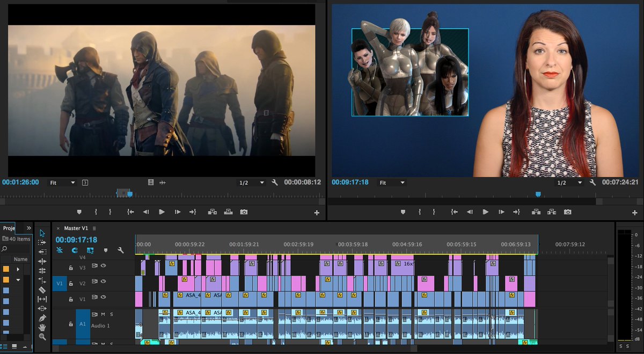Open Source monitor settings wrench

[x=275, y=183]
